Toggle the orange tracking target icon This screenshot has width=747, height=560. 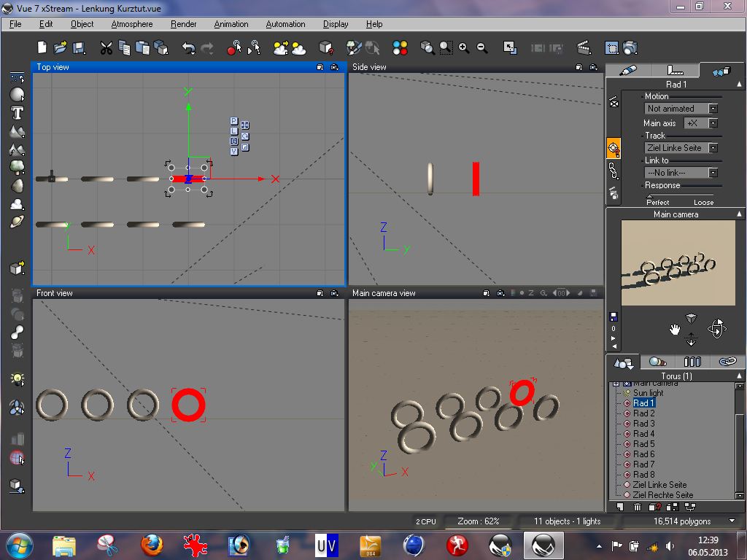pyautogui.click(x=614, y=149)
